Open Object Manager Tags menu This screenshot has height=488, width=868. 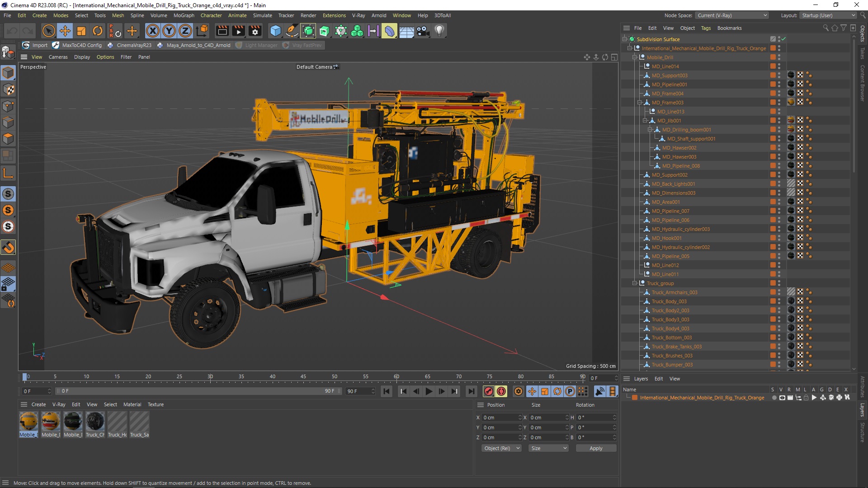(x=706, y=28)
